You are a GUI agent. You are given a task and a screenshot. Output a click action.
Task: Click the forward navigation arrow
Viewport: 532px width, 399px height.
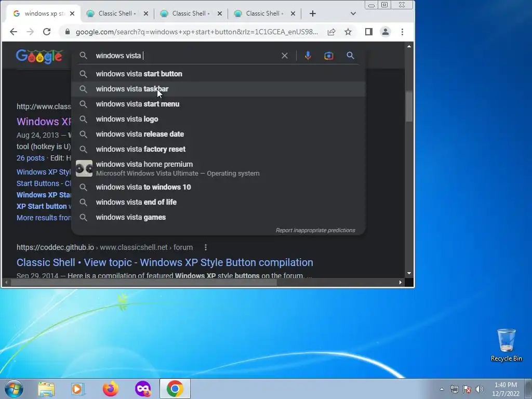tap(30, 32)
